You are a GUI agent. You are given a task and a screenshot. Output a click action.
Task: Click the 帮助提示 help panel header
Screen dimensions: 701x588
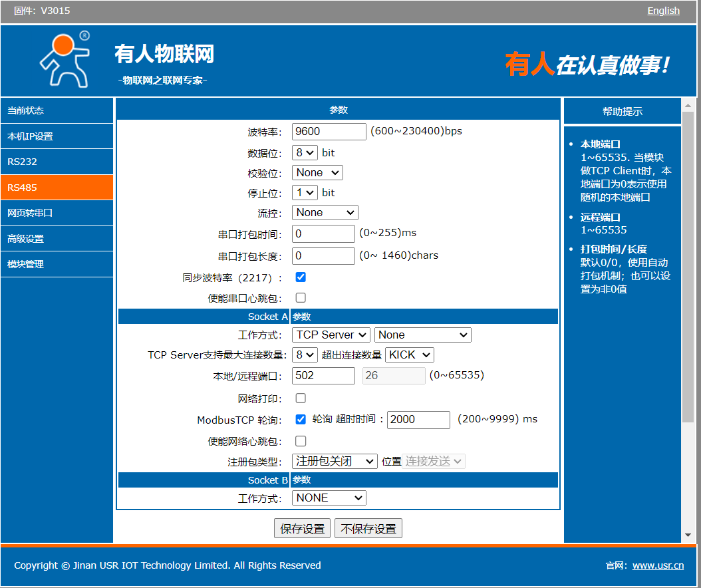(622, 111)
